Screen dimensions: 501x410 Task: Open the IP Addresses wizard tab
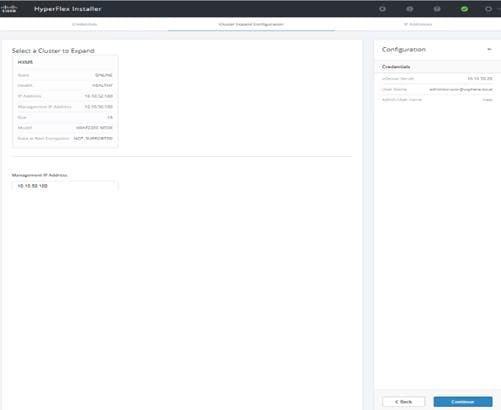[x=418, y=24]
